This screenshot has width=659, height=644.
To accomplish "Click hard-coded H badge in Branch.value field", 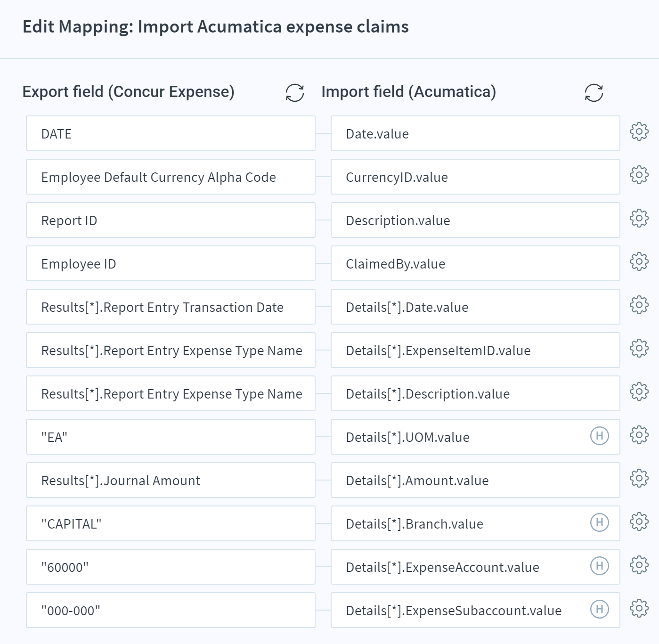I will point(600,522).
